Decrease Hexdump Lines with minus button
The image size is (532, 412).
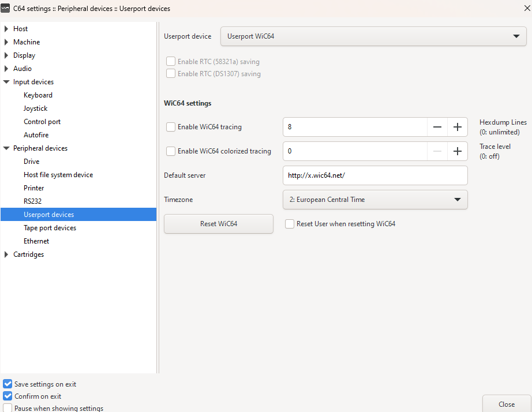pos(437,127)
